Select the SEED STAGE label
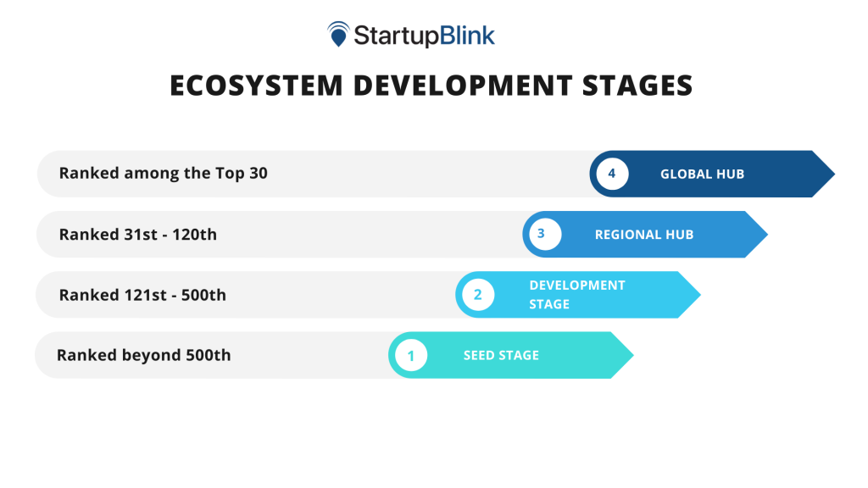Viewport: 868px width, 488px height. (501, 356)
